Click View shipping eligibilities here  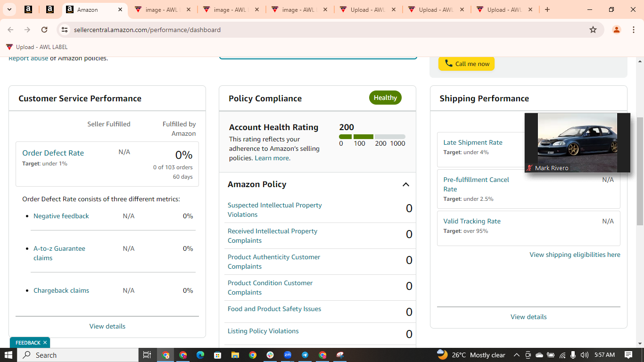(x=575, y=255)
